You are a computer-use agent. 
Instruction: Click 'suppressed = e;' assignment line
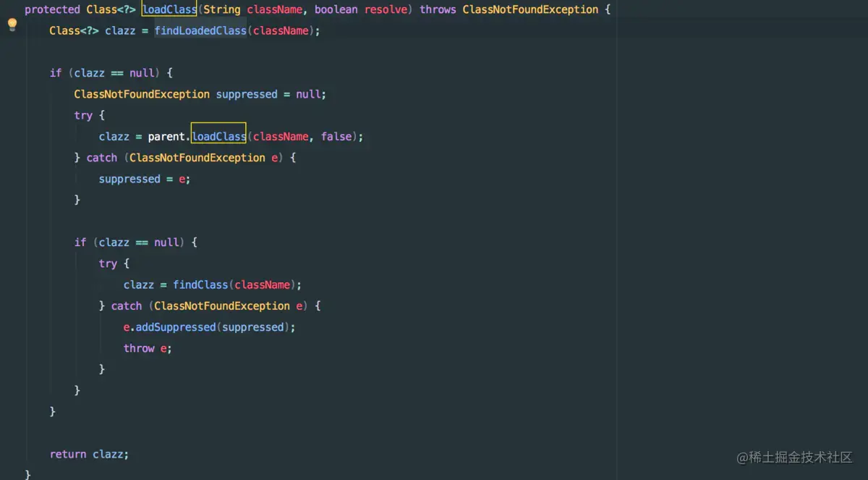(145, 179)
